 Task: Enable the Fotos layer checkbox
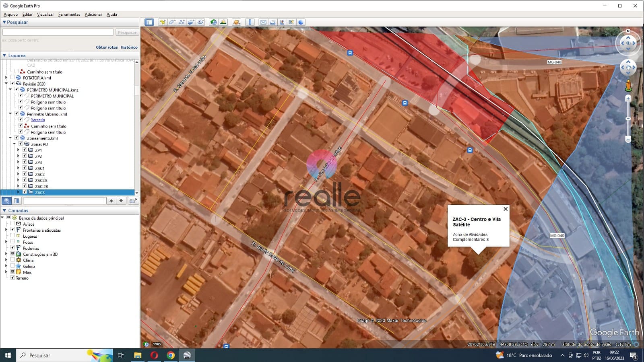click(12, 242)
